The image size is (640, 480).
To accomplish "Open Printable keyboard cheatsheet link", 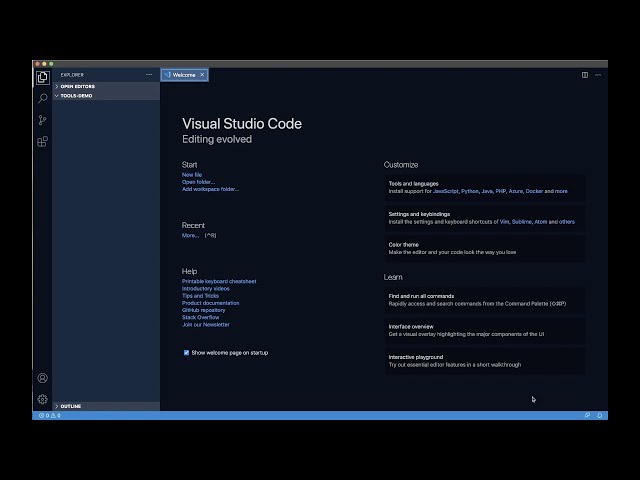I will 219,281.
